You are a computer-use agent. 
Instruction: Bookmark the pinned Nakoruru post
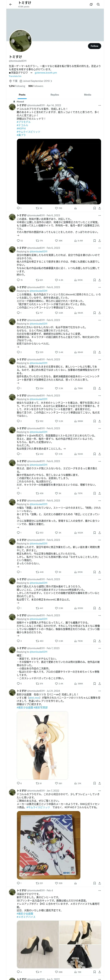[x=95, y=208]
